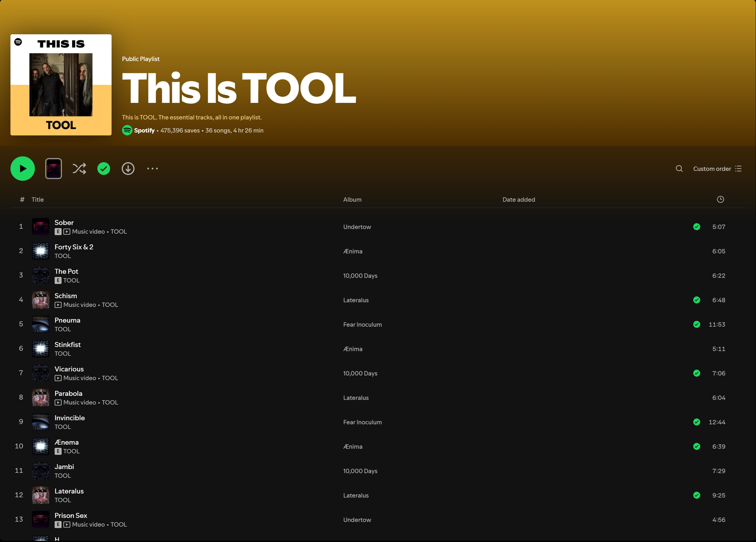Image resolution: width=756 pixels, height=542 pixels.
Task: Toggle liked checkmark for Lateralus
Action: click(x=697, y=495)
